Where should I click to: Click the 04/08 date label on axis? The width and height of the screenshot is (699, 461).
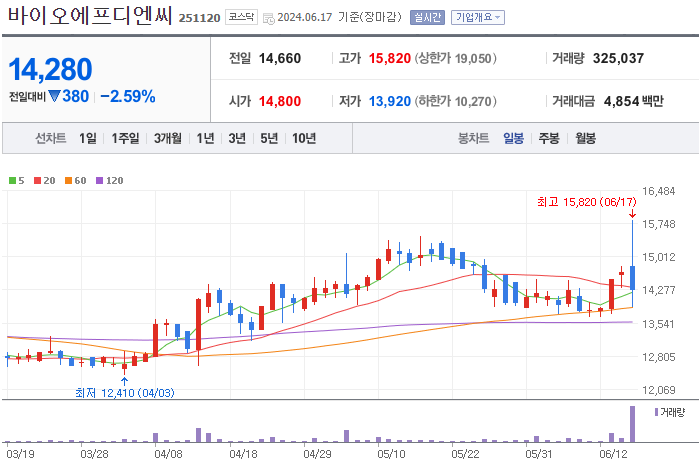pos(168,454)
